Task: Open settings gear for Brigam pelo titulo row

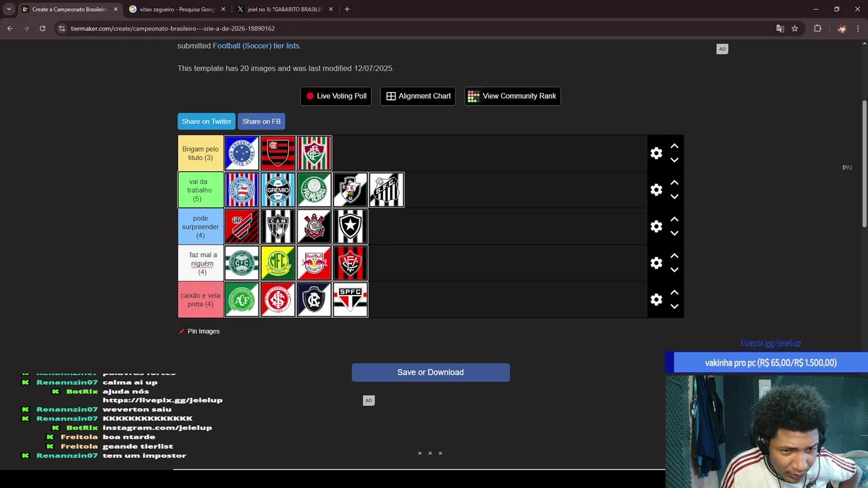Action: pyautogui.click(x=656, y=153)
